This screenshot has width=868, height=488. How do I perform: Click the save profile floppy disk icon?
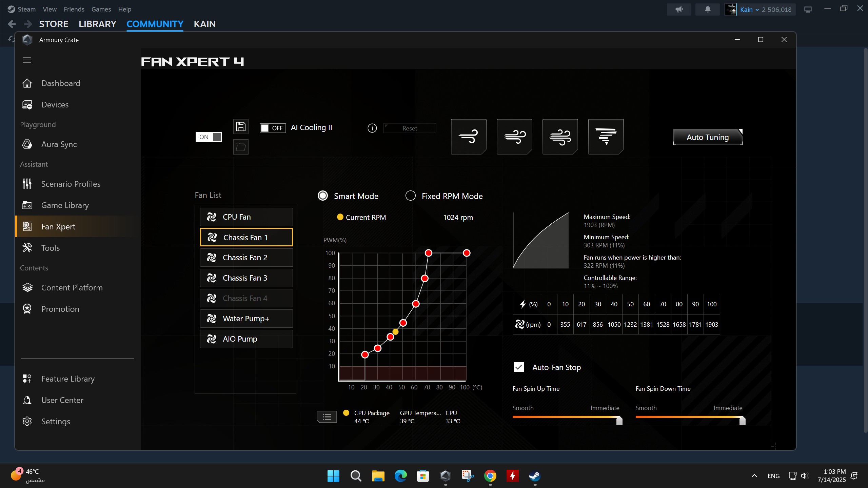(x=241, y=127)
